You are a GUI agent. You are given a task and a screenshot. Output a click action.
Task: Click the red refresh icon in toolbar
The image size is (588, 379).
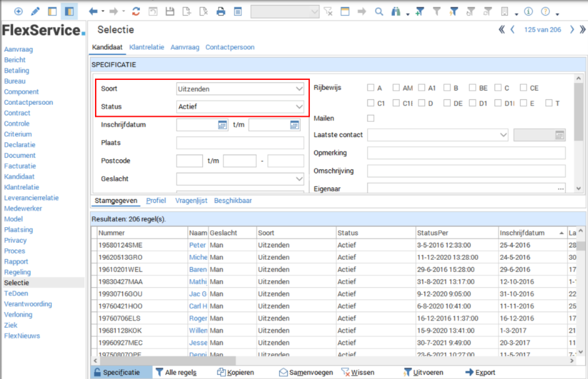(x=136, y=11)
